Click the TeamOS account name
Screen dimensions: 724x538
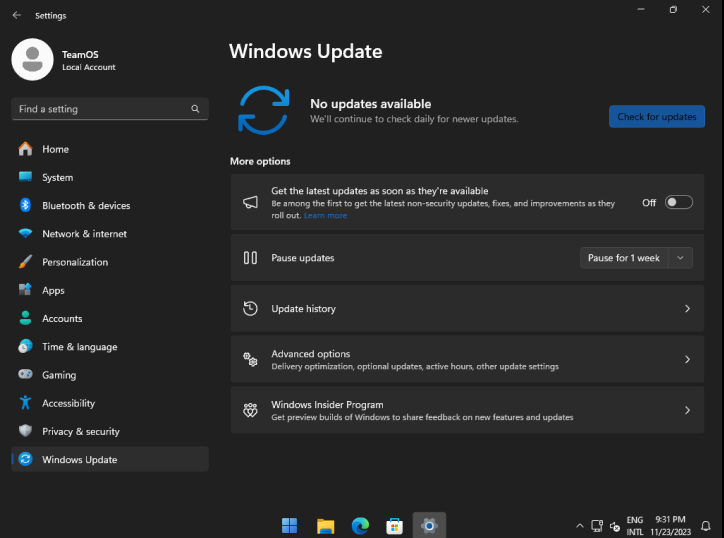80,54
